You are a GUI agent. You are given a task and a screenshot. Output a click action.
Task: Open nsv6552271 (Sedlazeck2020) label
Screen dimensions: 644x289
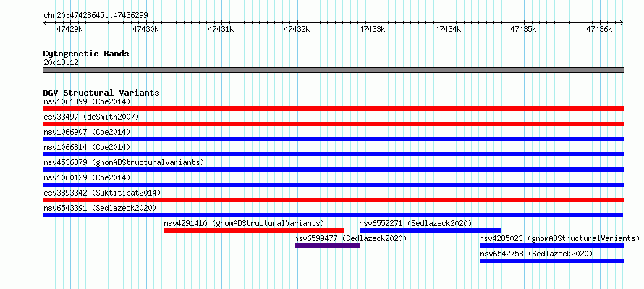(415, 223)
